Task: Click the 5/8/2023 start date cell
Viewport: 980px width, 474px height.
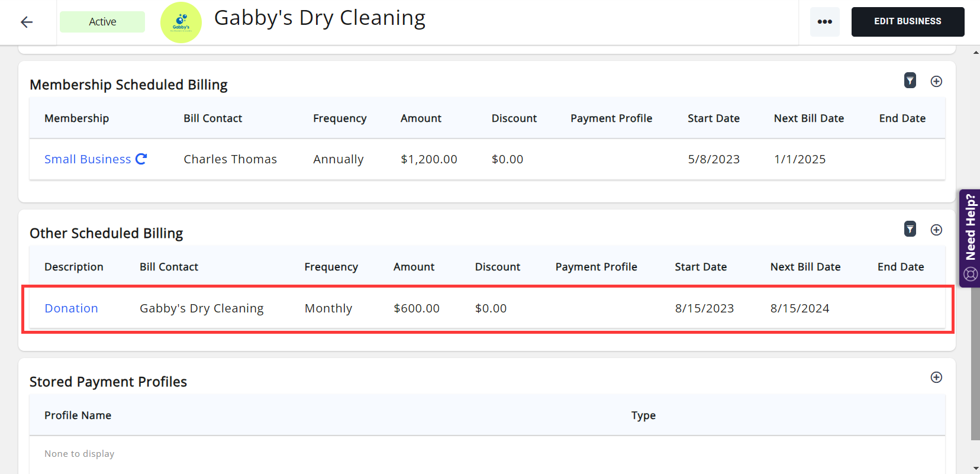Action: click(714, 159)
